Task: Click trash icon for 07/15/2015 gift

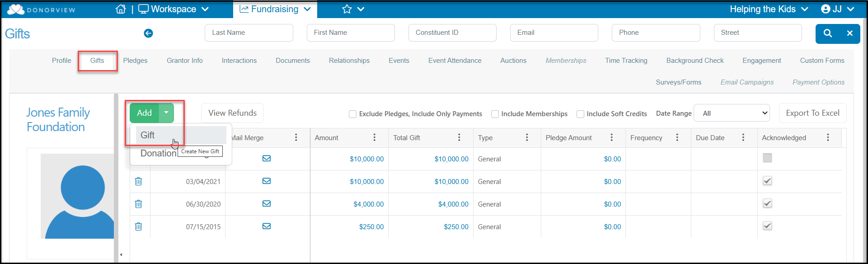Action: click(138, 226)
